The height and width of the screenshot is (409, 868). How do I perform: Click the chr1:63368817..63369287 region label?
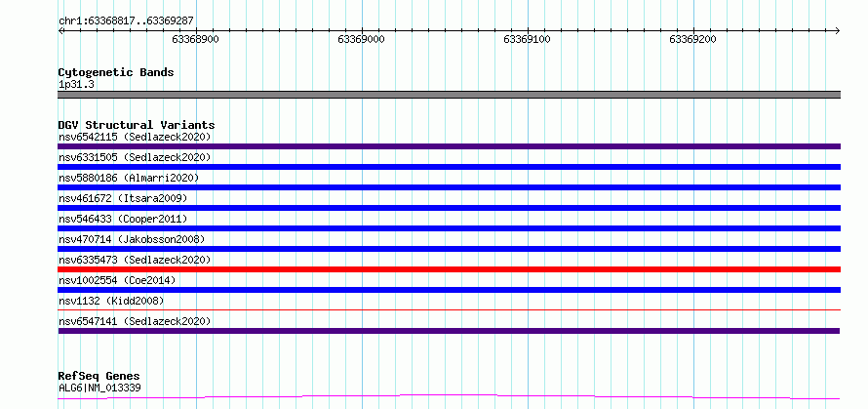126,20
